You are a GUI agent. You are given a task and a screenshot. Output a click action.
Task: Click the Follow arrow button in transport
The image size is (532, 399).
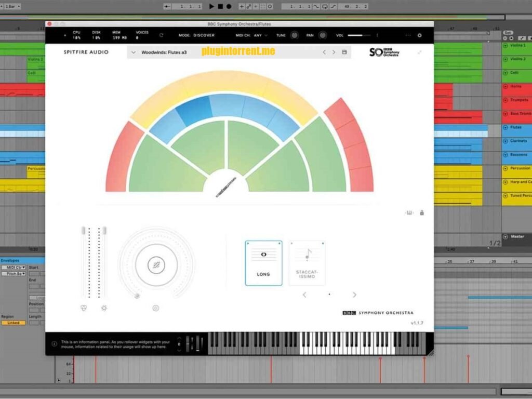click(x=167, y=6)
